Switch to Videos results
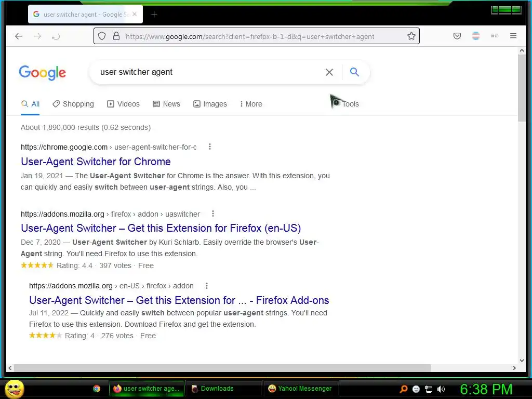This screenshot has width=532, height=399. point(123,104)
